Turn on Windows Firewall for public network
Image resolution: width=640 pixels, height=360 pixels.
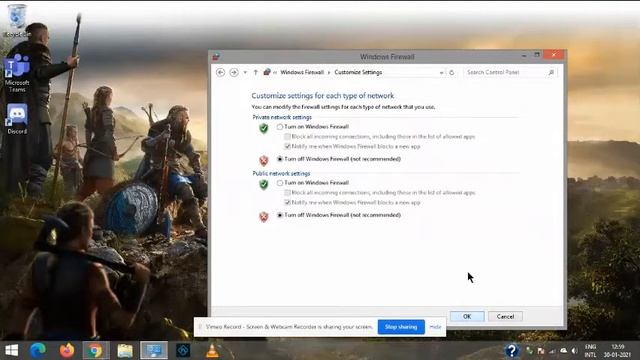(x=280, y=183)
